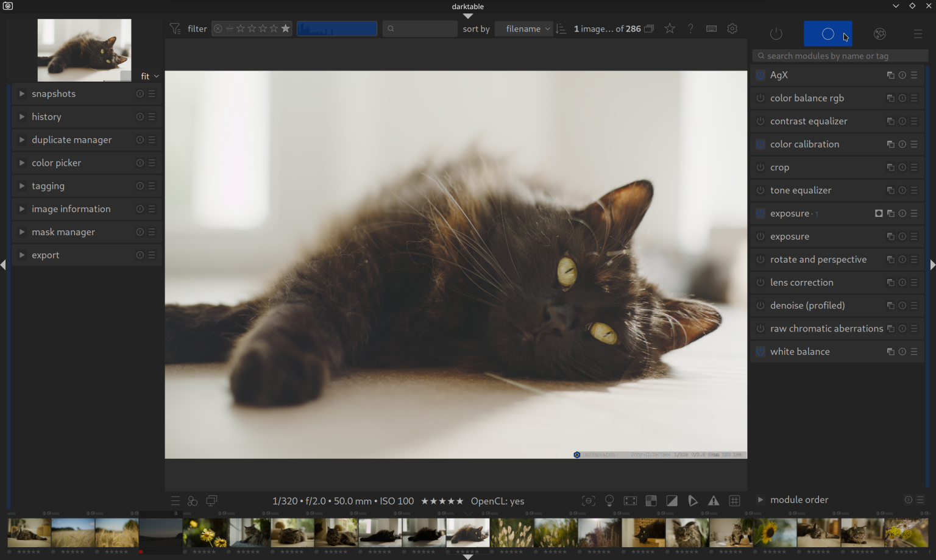The width and height of the screenshot is (936, 560).
Task: Reset parameters of the crop module
Action: (x=902, y=167)
